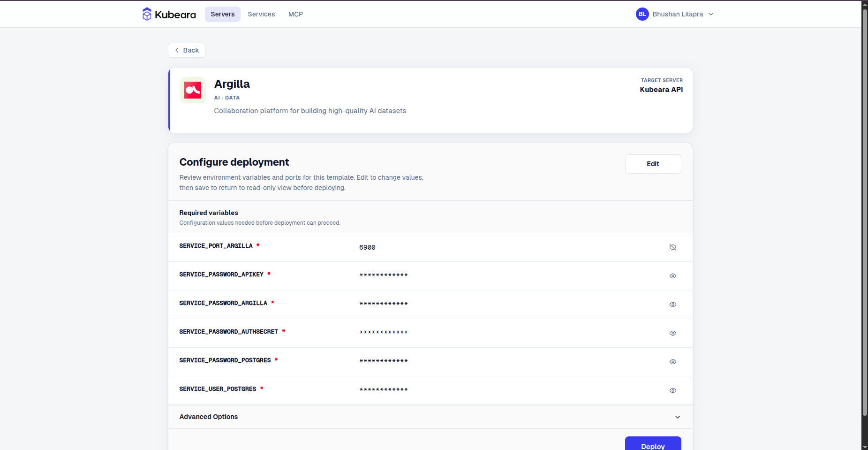Click the Deploy button
Screen dimensions: 868x450
tap(653, 444)
